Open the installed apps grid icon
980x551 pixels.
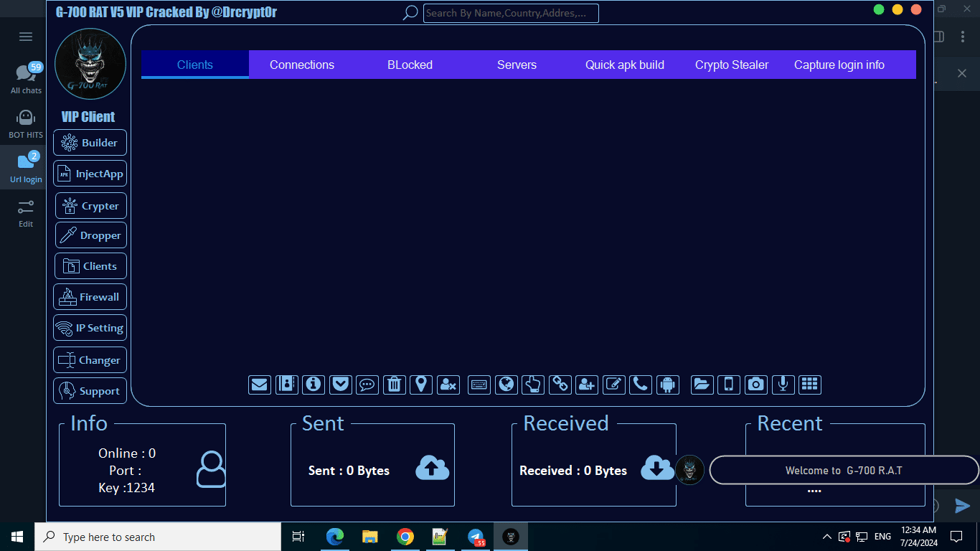810,385
